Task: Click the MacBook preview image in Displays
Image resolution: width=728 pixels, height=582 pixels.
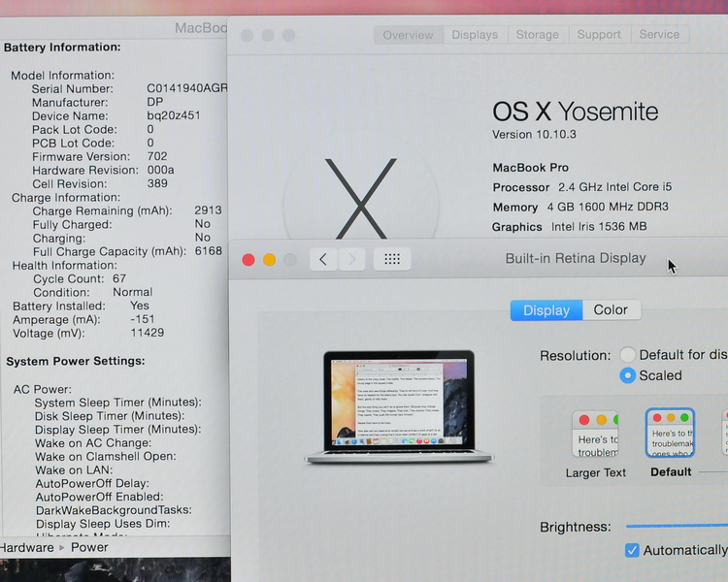Action: pos(399,407)
